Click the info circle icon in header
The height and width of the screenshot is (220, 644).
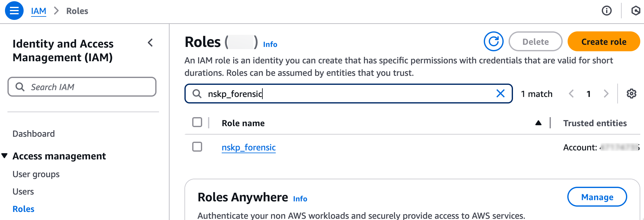pos(606,11)
